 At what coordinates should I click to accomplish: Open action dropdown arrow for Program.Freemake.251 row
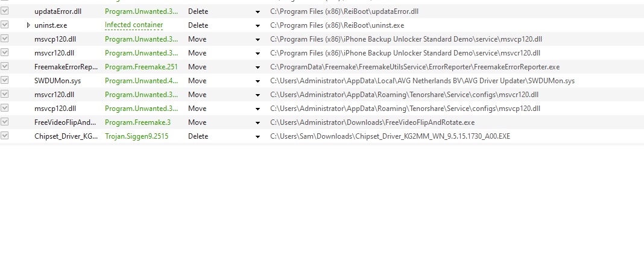tap(258, 67)
